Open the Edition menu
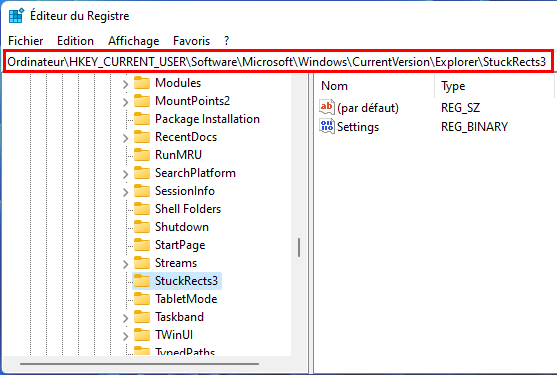557x375 pixels. [75, 41]
